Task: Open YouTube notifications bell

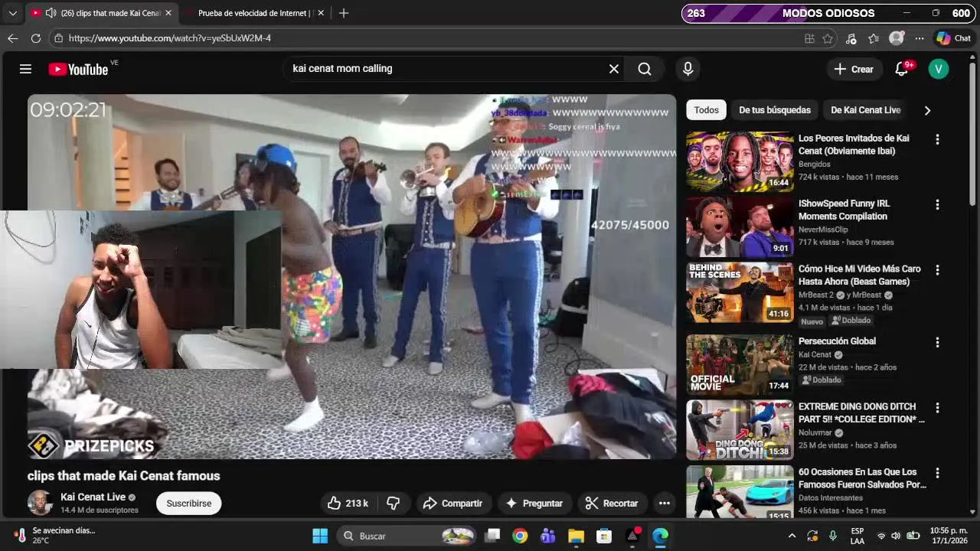Action: (902, 69)
